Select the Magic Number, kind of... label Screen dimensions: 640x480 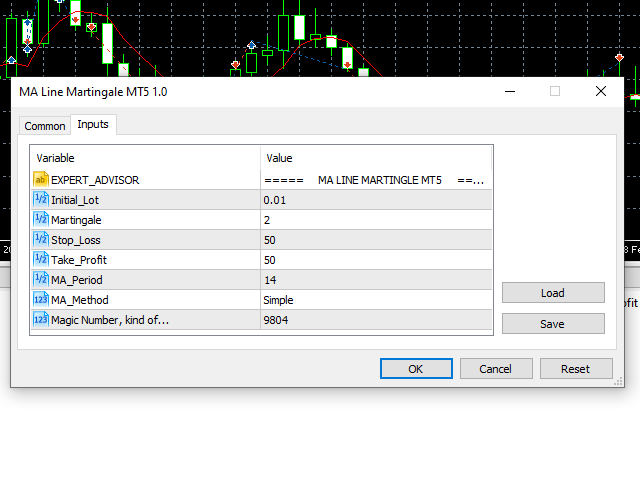pyautogui.click(x=110, y=320)
